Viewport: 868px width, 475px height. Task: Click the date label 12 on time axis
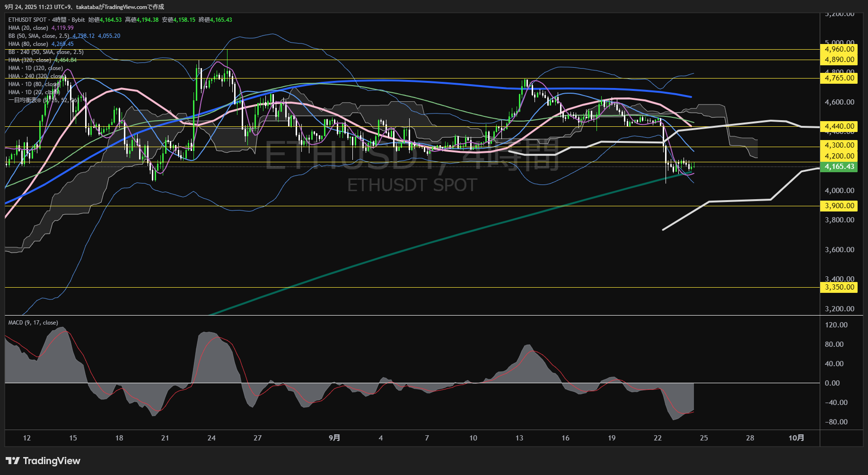27,438
